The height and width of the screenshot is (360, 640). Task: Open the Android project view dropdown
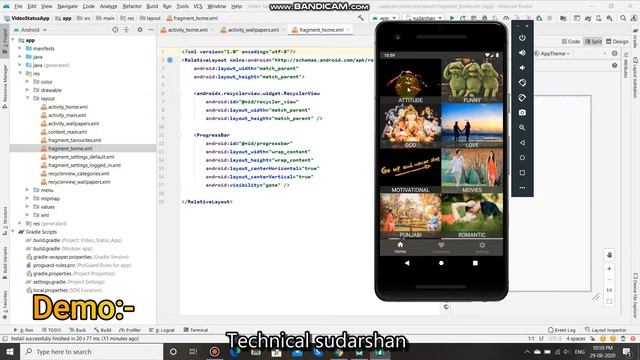31,30
